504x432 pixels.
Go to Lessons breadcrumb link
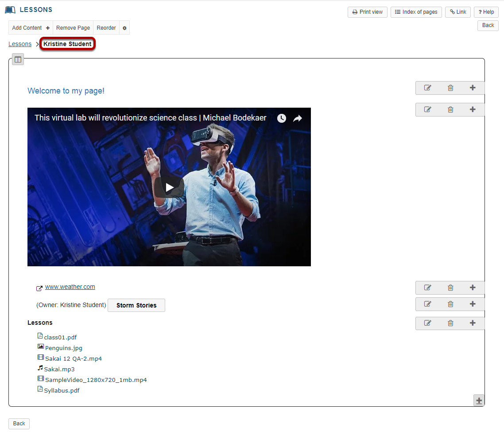20,44
